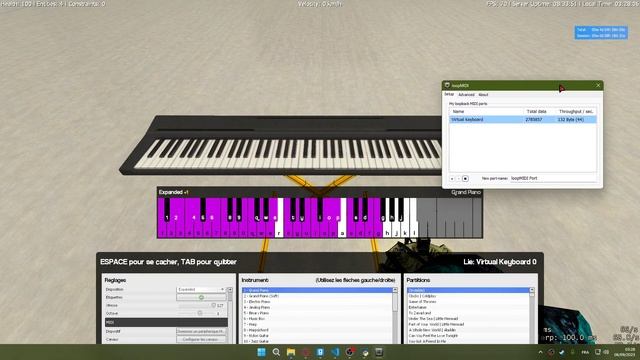Select 8 - Harpsichord instrument
The width and height of the screenshot is (640, 360).
coord(318,330)
